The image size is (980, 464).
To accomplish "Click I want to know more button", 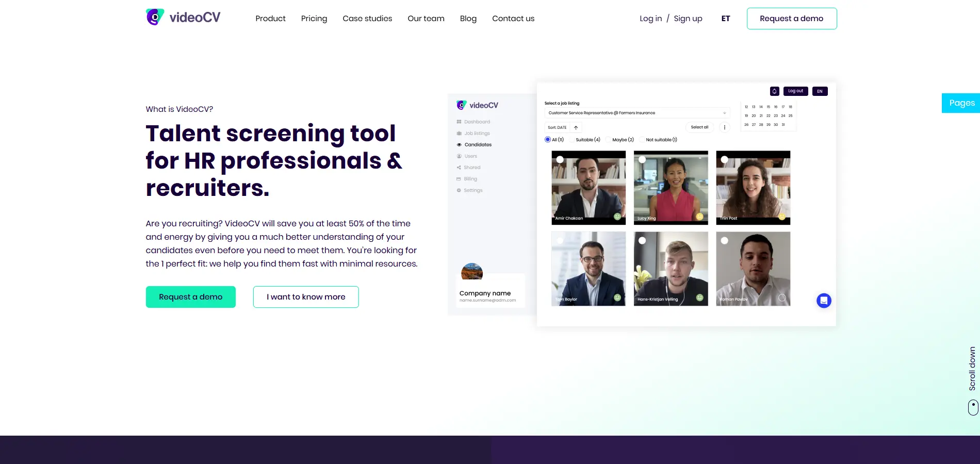I will click(306, 297).
